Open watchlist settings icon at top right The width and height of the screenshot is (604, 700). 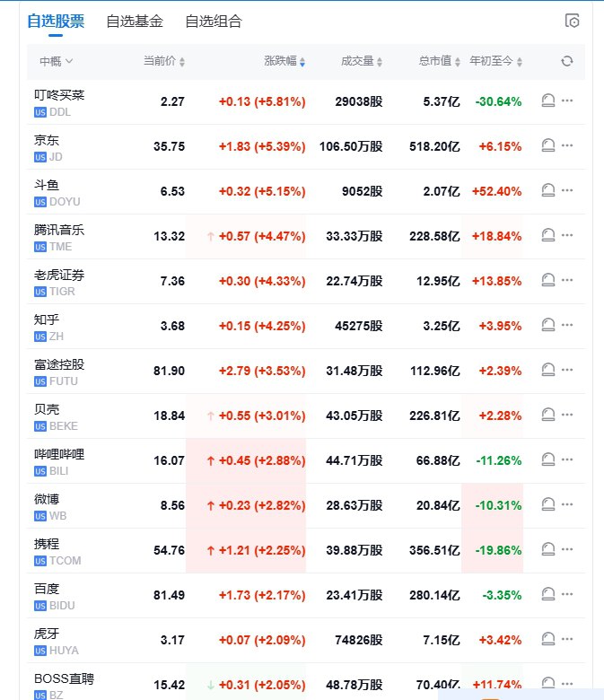(x=572, y=21)
